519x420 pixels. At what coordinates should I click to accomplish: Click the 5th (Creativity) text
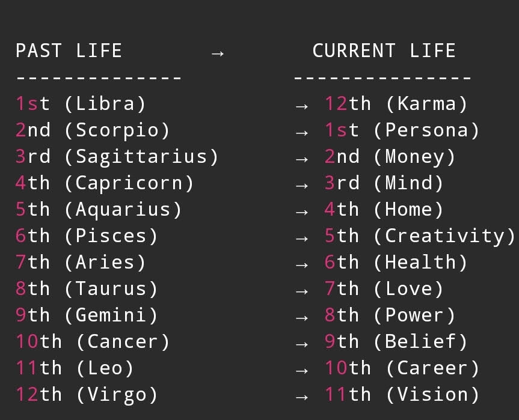coord(420,236)
